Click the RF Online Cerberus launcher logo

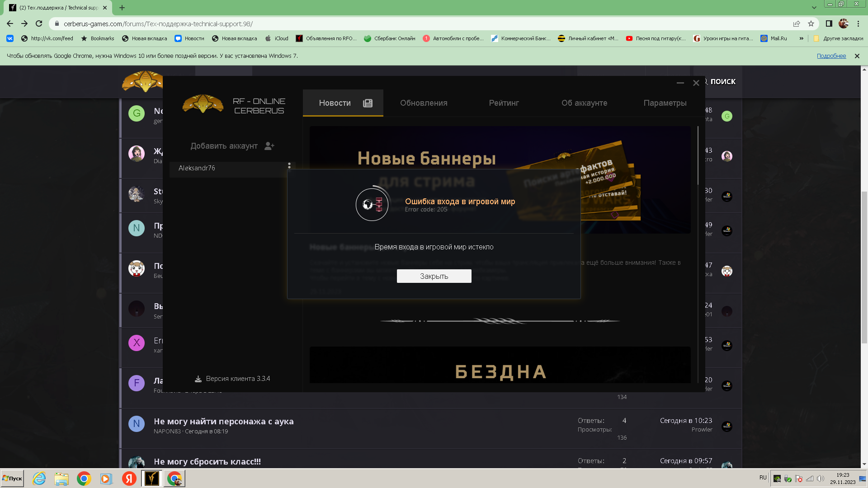point(203,104)
